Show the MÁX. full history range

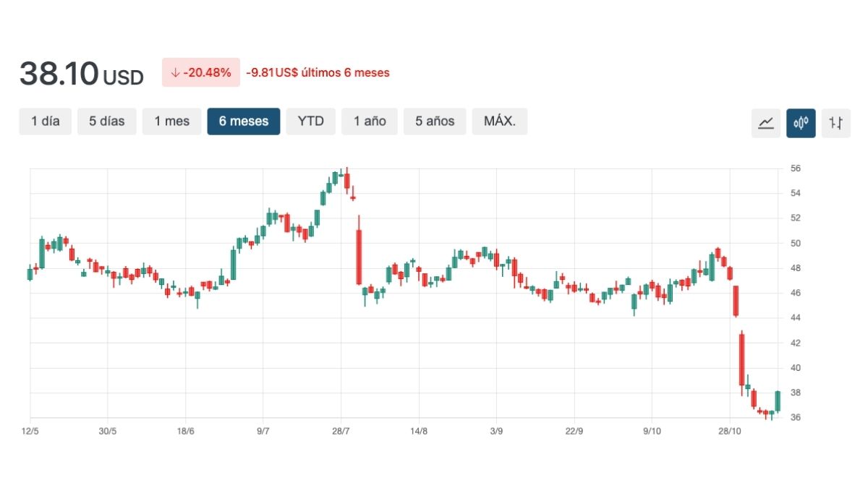(499, 121)
